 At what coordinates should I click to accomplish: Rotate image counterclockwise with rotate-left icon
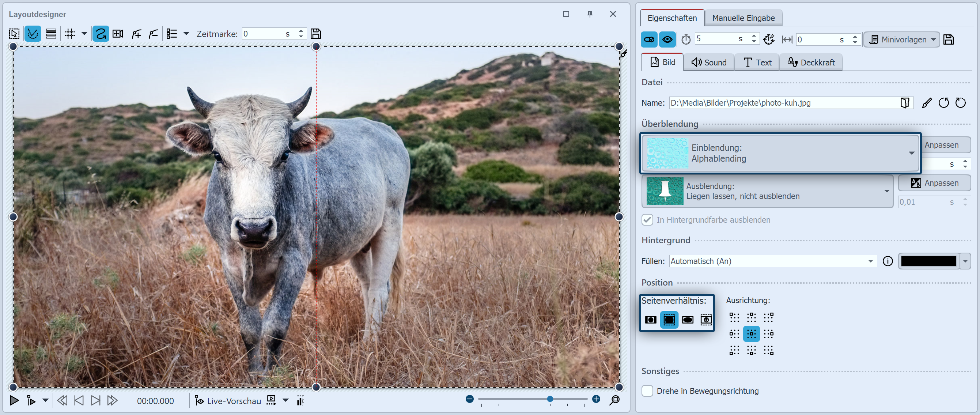[943, 103]
